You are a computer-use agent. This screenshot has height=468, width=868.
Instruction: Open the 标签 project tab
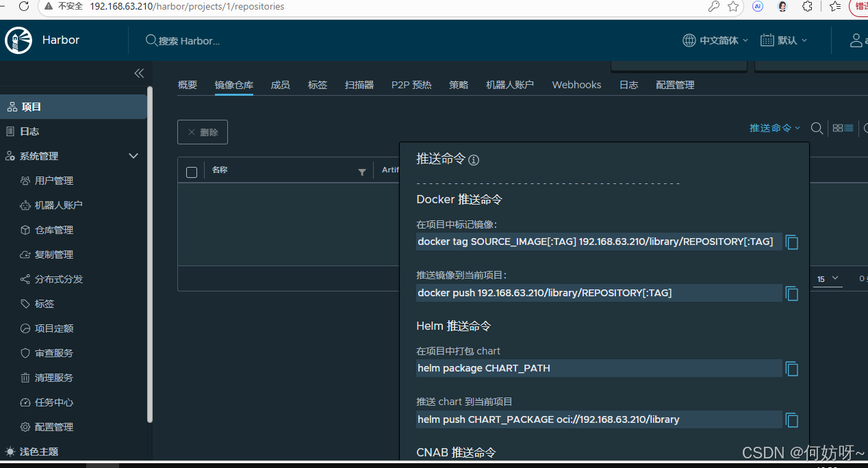pyautogui.click(x=318, y=85)
